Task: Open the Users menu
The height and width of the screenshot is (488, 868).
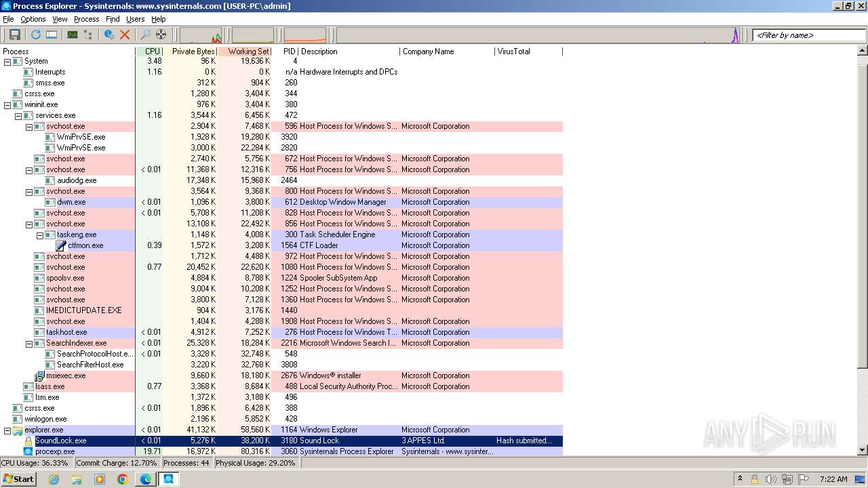Action: pyautogui.click(x=136, y=19)
